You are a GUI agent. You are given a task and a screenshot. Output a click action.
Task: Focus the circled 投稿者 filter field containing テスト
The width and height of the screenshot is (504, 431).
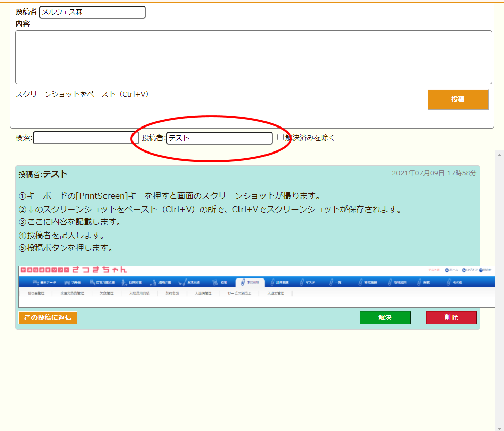(x=219, y=138)
